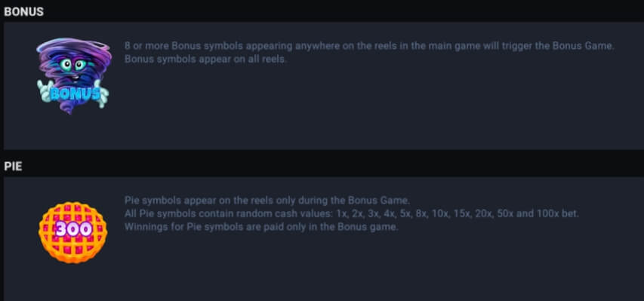Click the '50x' cash value text

pyautogui.click(x=506, y=214)
